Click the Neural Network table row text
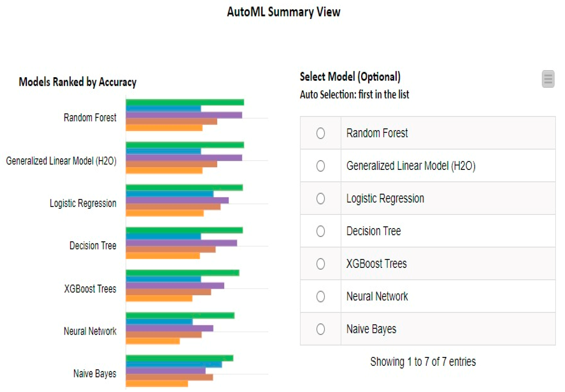 tap(377, 296)
